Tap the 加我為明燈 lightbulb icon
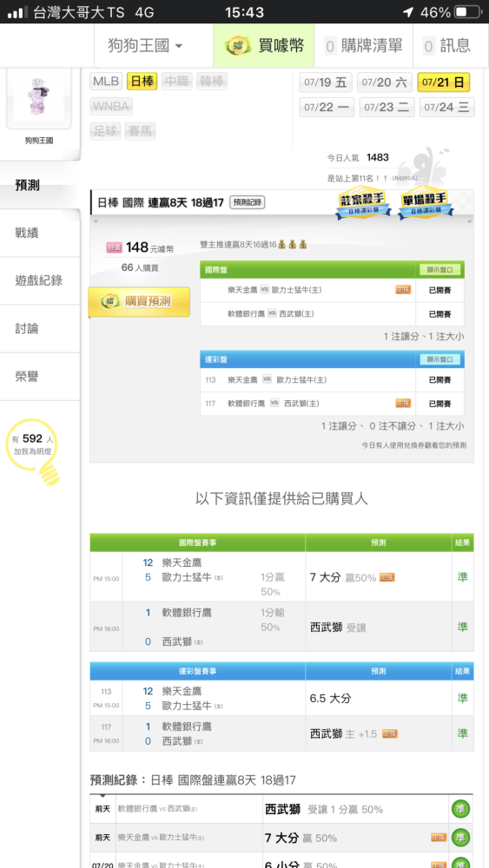Image resolution: width=489 pixels, height=868 pixels. (33, 451)
